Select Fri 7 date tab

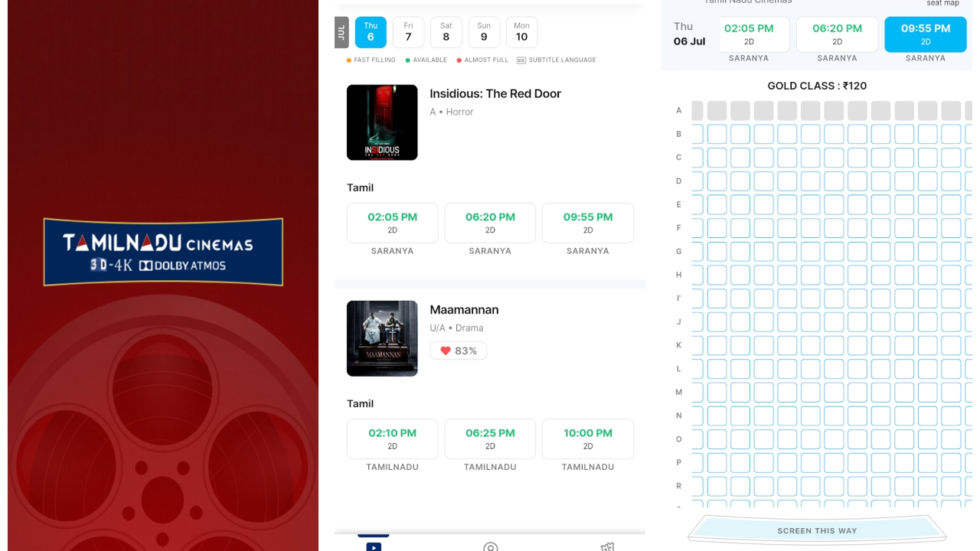click(408, 32)
